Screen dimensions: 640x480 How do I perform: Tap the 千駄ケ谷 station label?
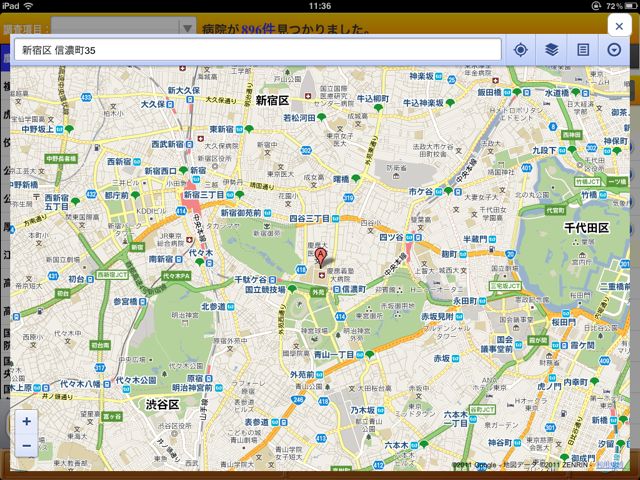[x=250, y=280]
